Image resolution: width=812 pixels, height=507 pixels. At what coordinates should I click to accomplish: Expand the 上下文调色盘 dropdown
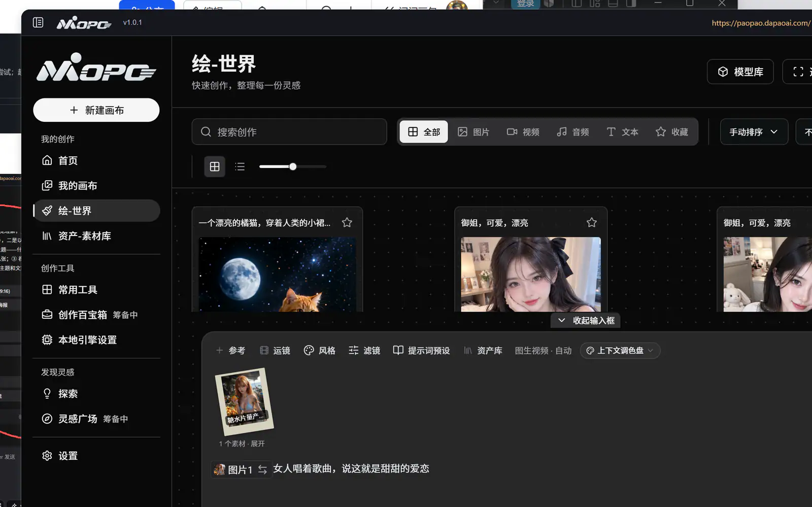coord(620,351)
